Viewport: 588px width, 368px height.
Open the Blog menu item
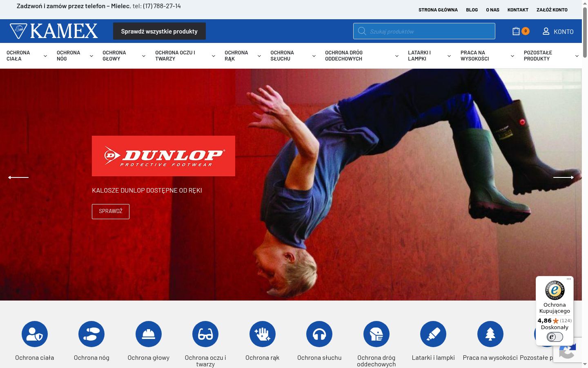click(472, 10)
